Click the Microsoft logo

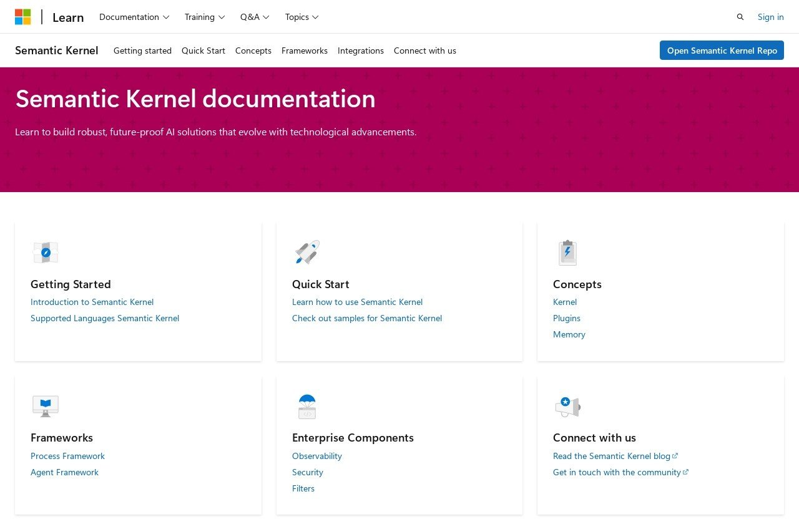tap(23, 17)
